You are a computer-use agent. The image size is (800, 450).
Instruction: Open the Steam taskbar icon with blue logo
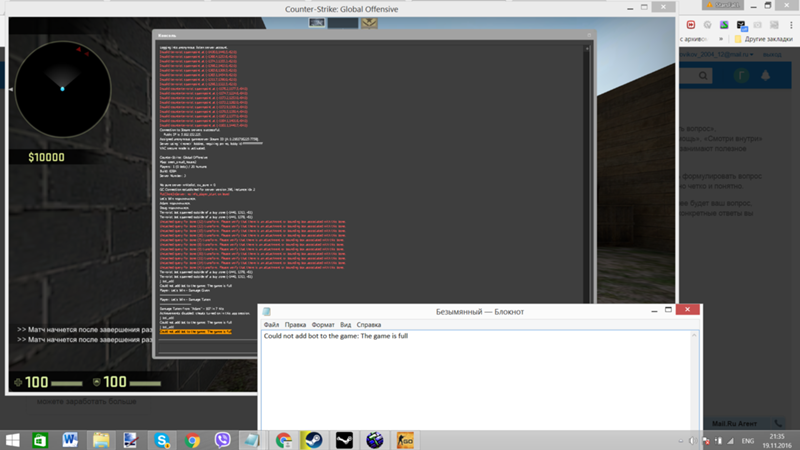(313, 440)
